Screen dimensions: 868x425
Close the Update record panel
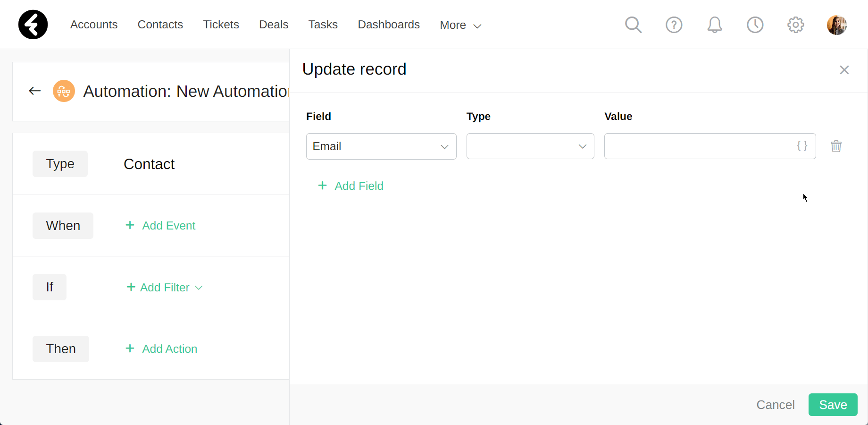click(844, 70)
